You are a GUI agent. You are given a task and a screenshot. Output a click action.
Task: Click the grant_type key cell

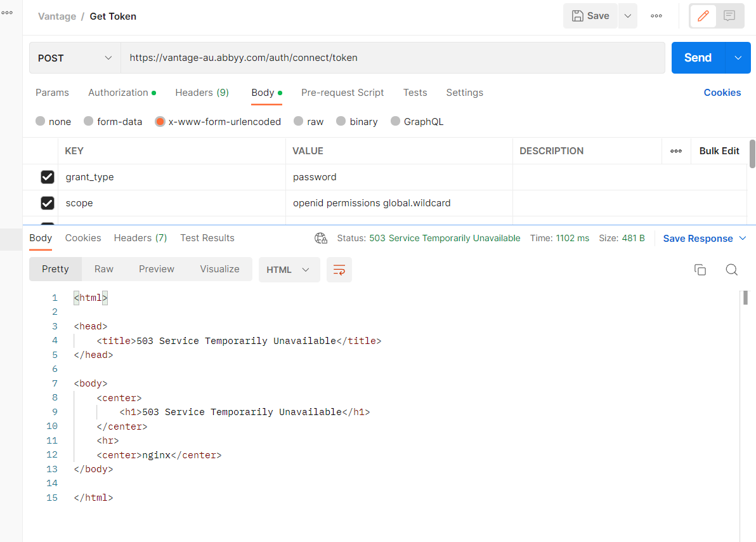click(x=172, y=177)
